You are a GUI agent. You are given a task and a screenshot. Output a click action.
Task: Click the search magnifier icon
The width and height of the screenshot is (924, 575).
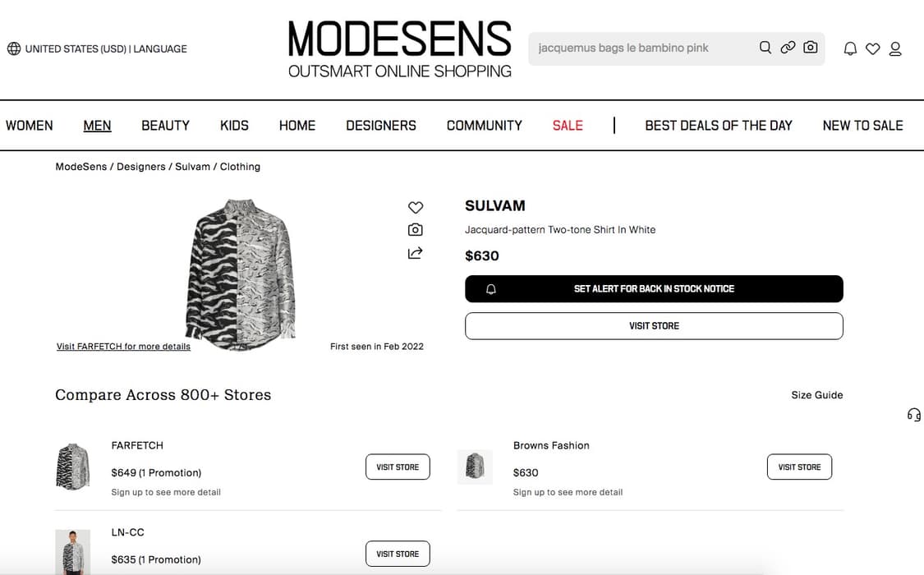[765, 48]
